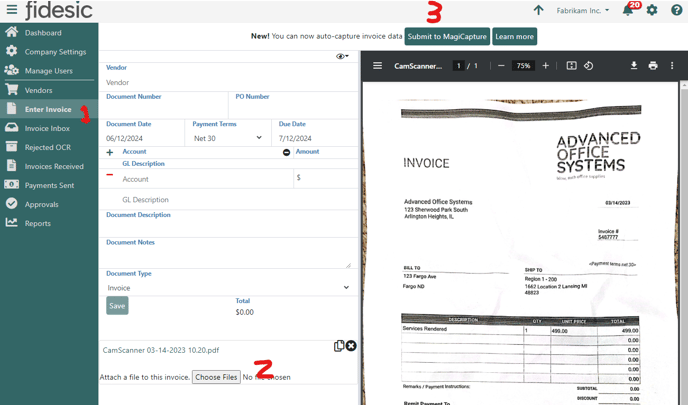Click the Due Date field
This screenshot has width=688, height=405.
(x=317, y=138)
